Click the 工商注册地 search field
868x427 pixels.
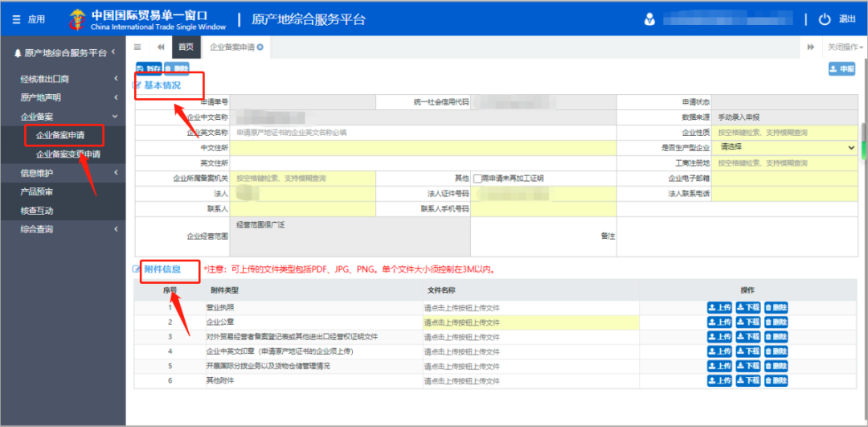[785, 163]
